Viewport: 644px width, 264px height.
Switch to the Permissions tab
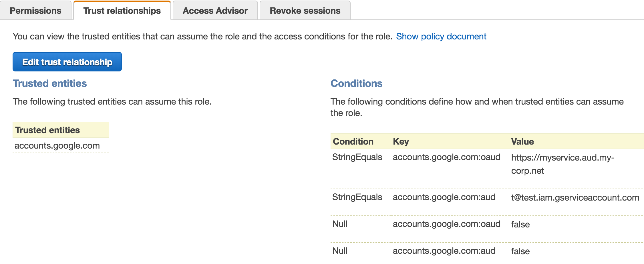[x=35, y=11]
